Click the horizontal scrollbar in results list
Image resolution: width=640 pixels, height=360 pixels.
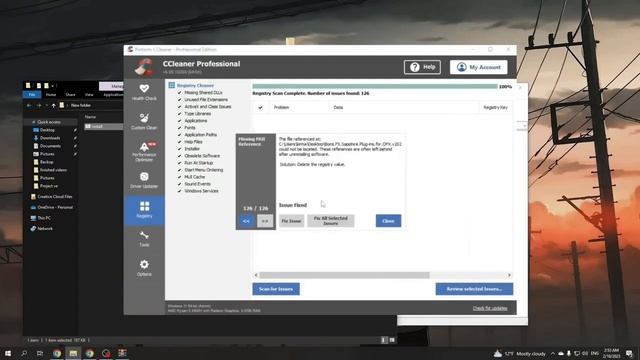[344, 275]
